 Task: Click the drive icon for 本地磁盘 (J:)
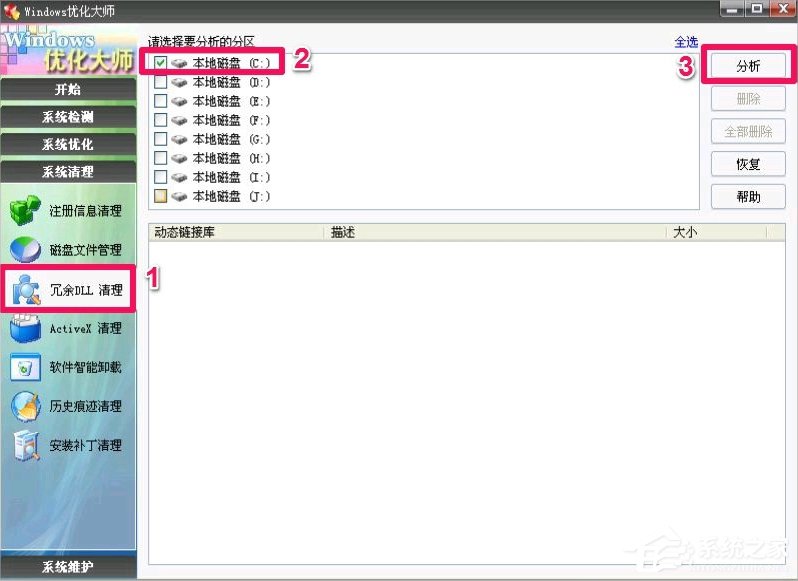tap(179, 196)
